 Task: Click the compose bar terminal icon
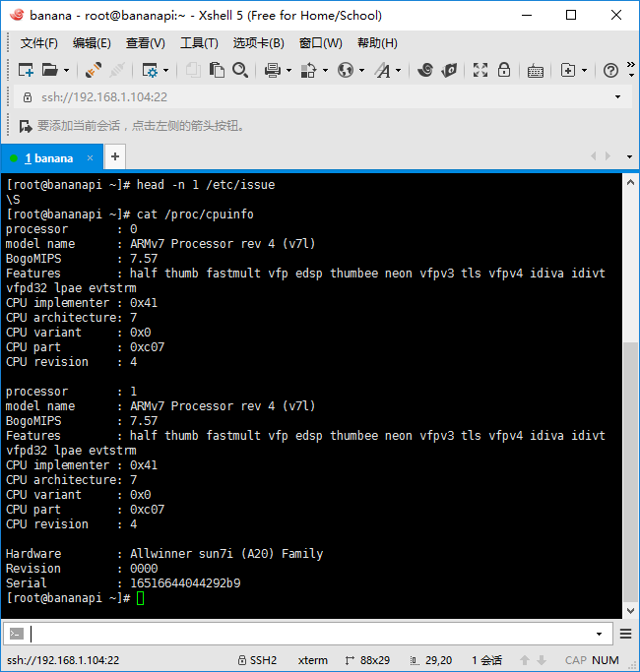click(17, 634)
